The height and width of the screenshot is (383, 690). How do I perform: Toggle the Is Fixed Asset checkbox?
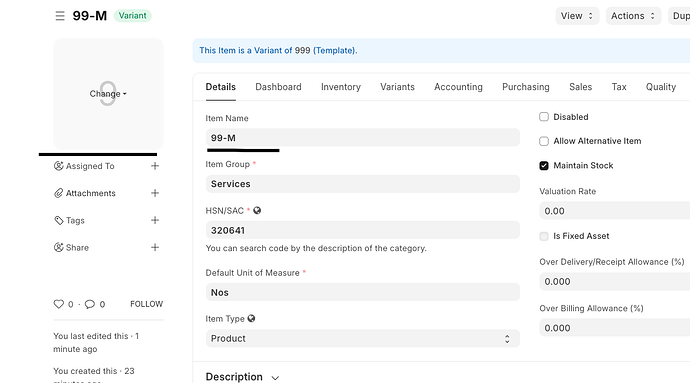[x=544, y=236]
